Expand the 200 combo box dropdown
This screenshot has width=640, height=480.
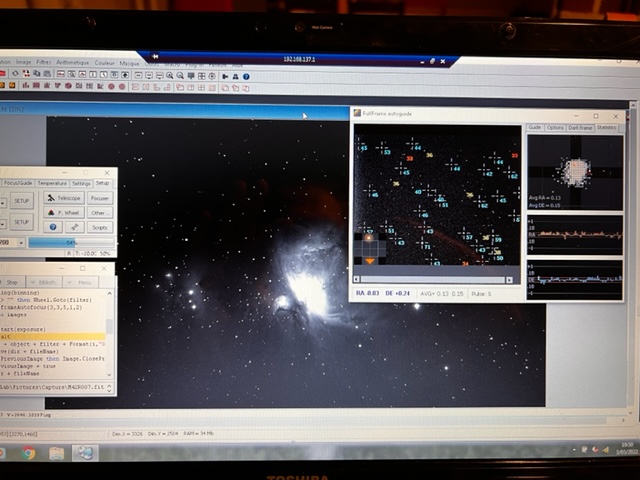point(21,242)
